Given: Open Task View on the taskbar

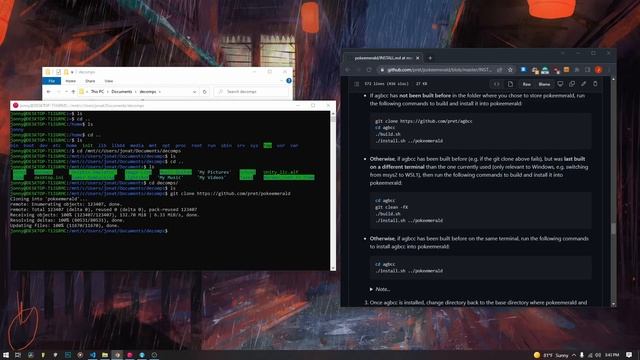Looking at the screenshot, I should 18,355.
